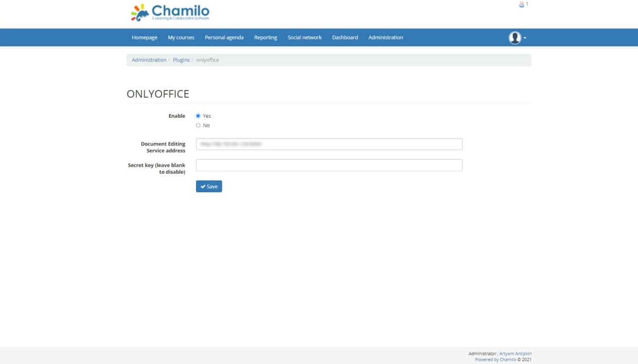Open the Reporting section
Image resolution: width=638 pixels, height=364 pixels.
[265, 37]
